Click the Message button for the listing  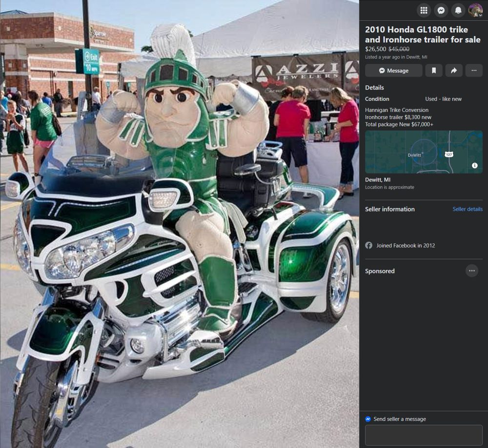coord(394,71)
